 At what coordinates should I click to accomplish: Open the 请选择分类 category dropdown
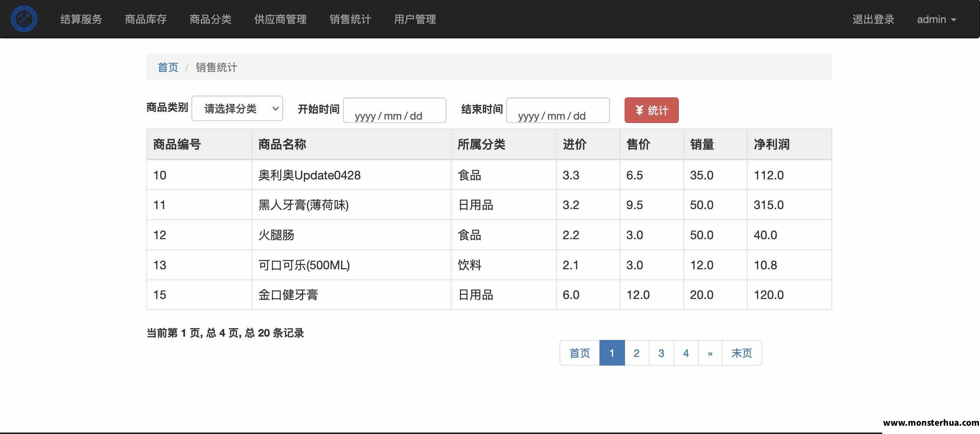(x=237, y=108)
